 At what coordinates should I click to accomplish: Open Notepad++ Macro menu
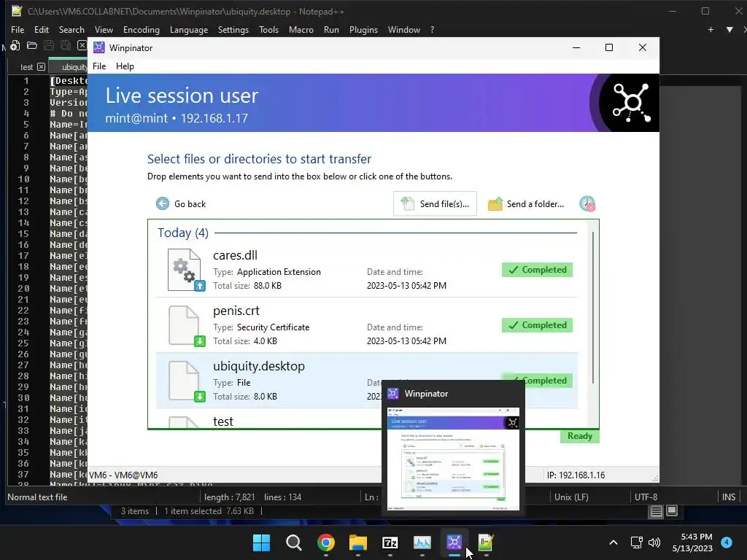click(301, 29)
